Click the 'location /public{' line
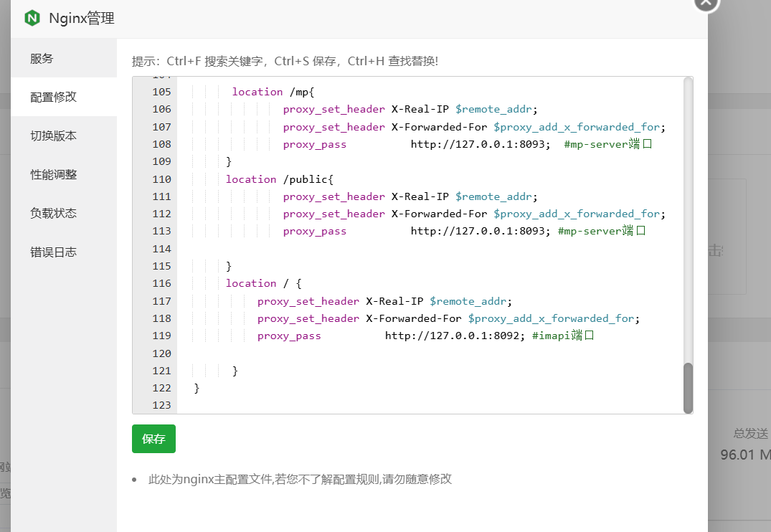Viewport: 771px width, 532px height. [279, 179]
